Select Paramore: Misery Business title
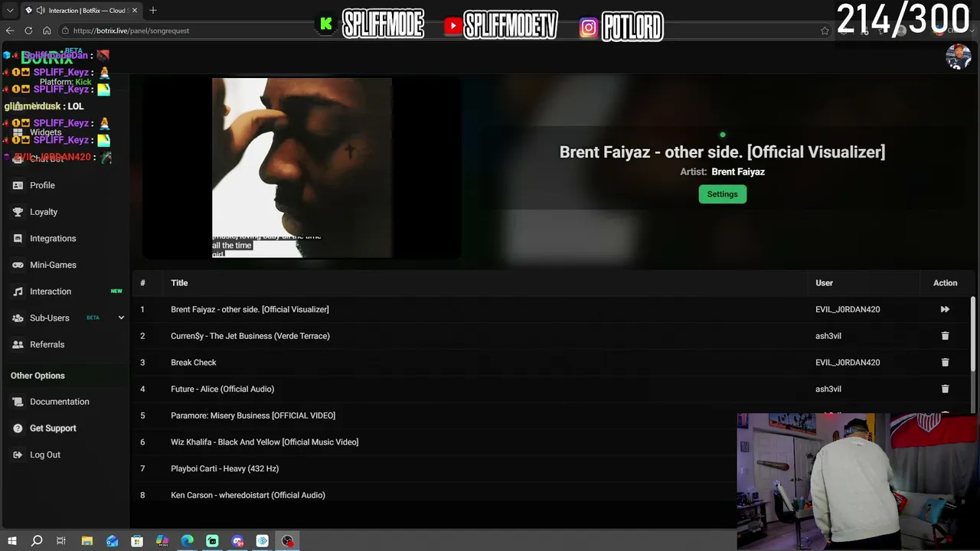This screenshot has height=551, width=980. (253, 416)
